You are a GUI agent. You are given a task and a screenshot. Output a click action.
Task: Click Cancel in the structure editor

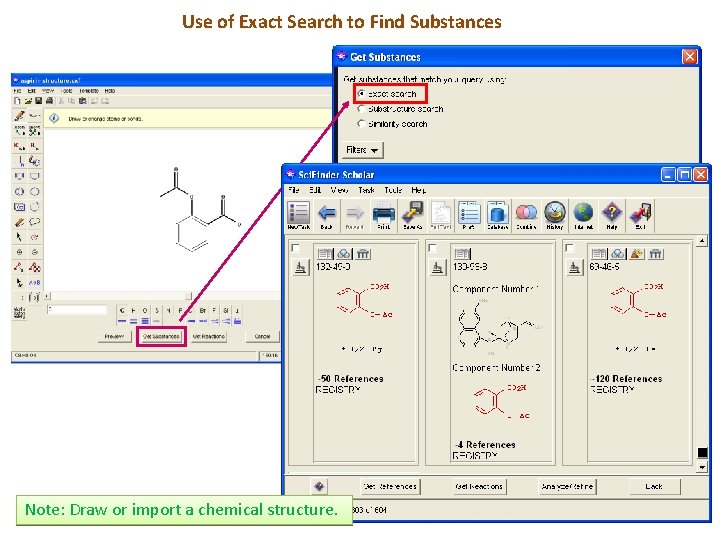(262, 337)
